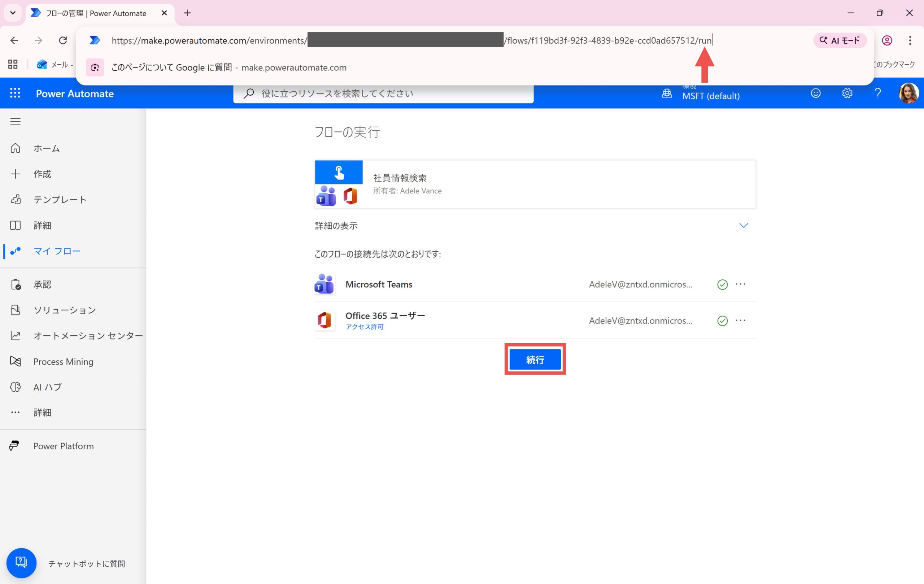Click the 続行 button
Screen dimensions: 924x584
tap(535, 359)
